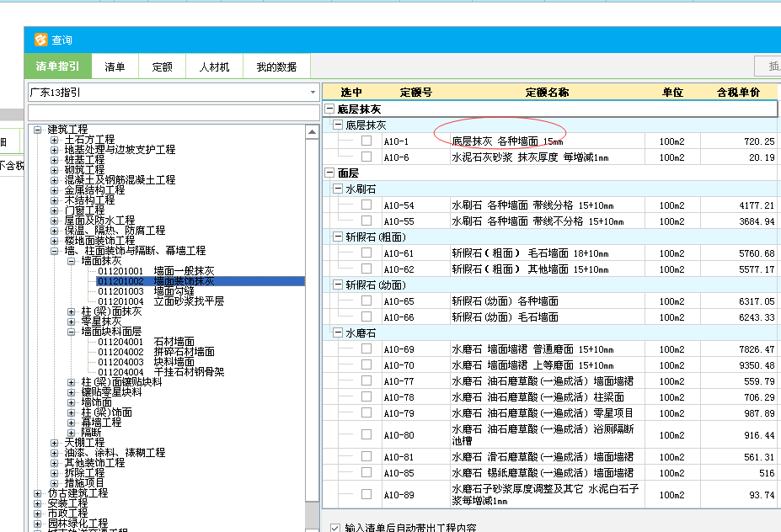Collapse the 水刷石 subgroup
Screen dimensions: 781x532
[x=338, y=189]
